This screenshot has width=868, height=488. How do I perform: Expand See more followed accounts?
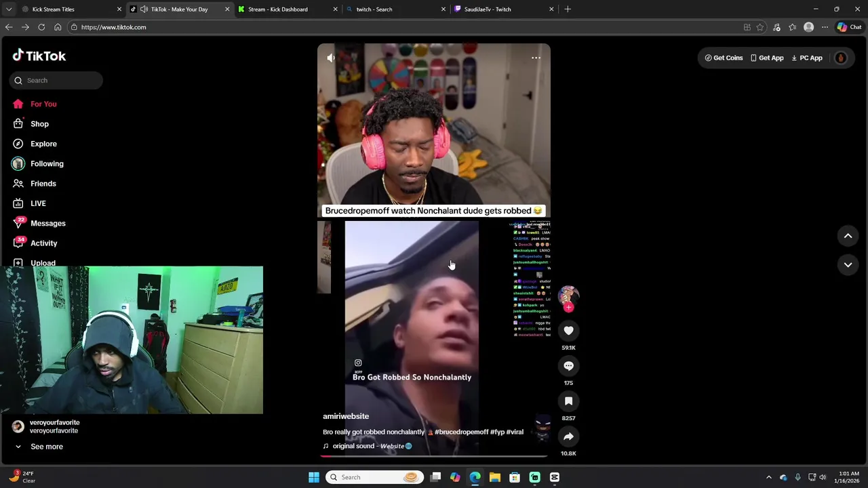click(x=39, y=447)
